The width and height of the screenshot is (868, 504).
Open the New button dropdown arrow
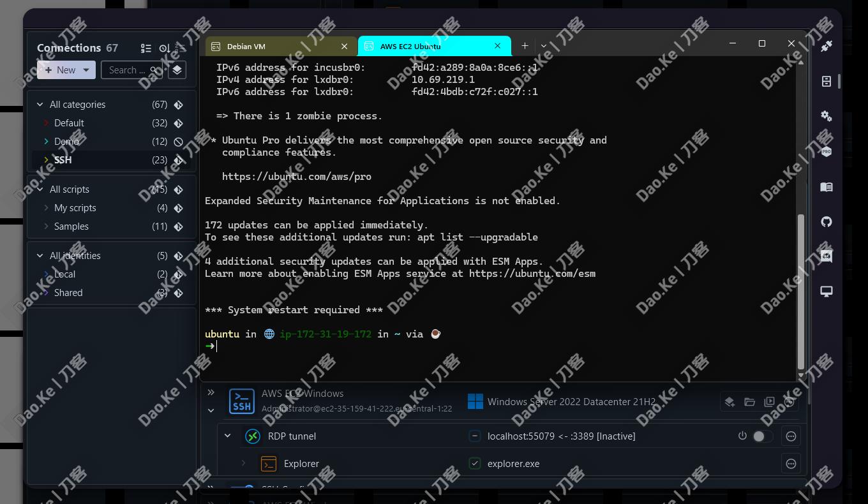(x=86, y=70)
